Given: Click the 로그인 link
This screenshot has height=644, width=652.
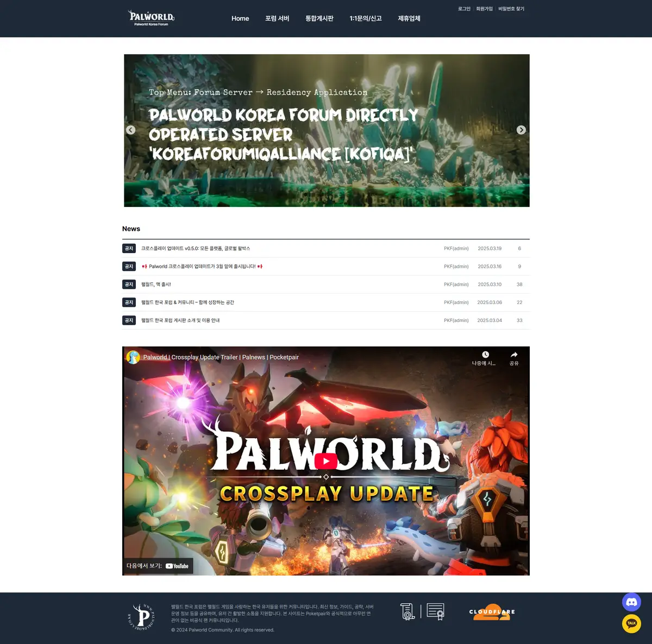Looking at the screenshot, I should (464, 9).
